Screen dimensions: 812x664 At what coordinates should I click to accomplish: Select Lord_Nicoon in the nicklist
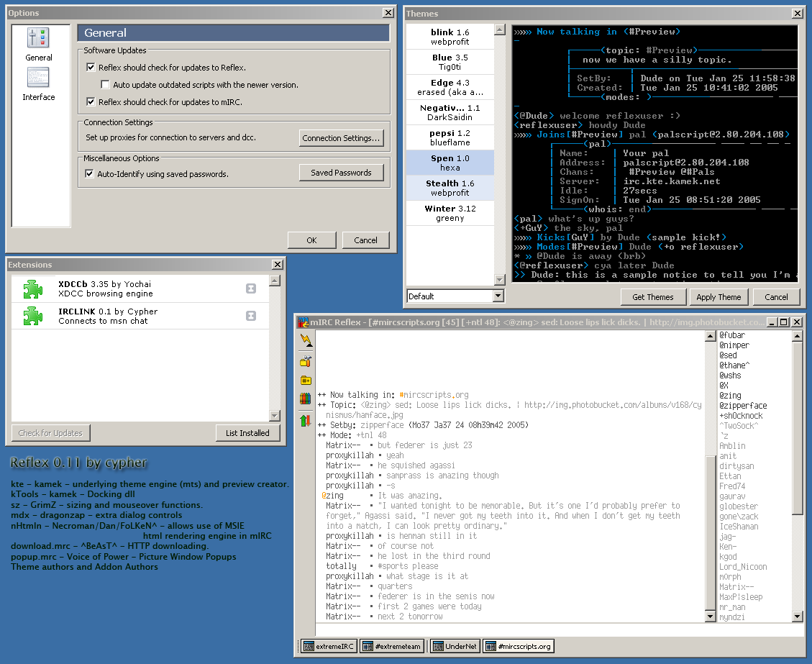click(x=743, y=567)
